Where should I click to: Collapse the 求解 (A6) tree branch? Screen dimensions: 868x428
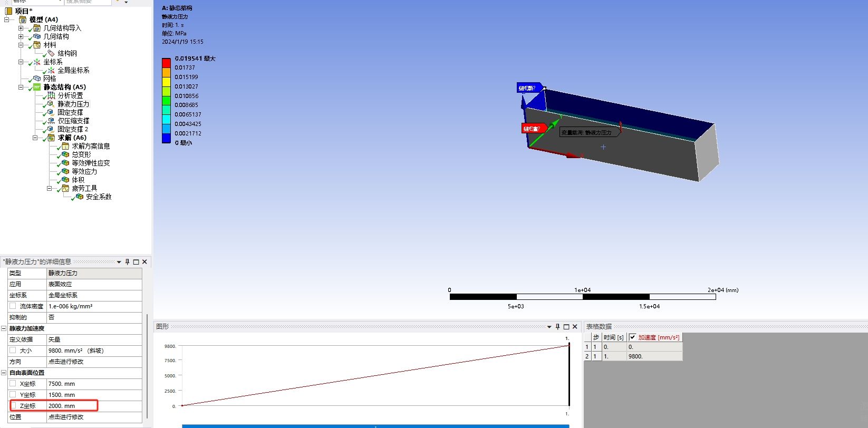(x=35, y=138)
